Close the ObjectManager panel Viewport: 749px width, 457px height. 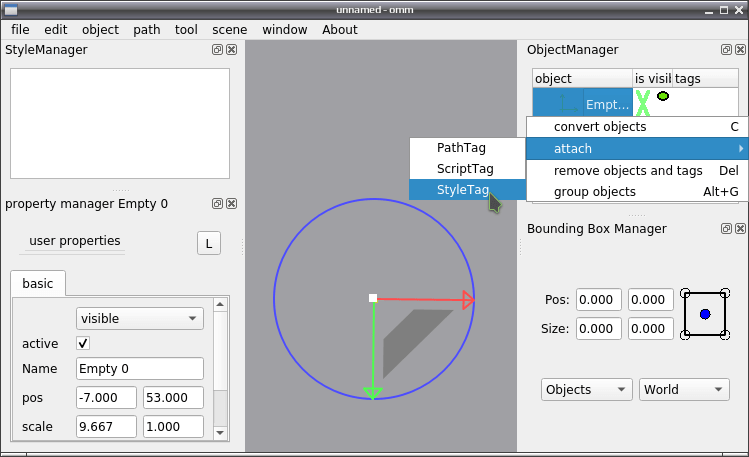tap(740, 50)
